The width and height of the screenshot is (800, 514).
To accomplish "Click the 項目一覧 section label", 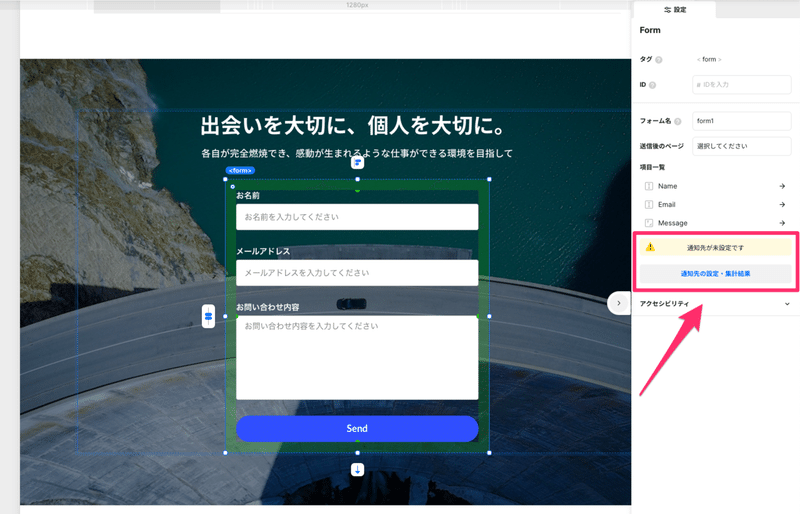I will (x=653, y=167).
